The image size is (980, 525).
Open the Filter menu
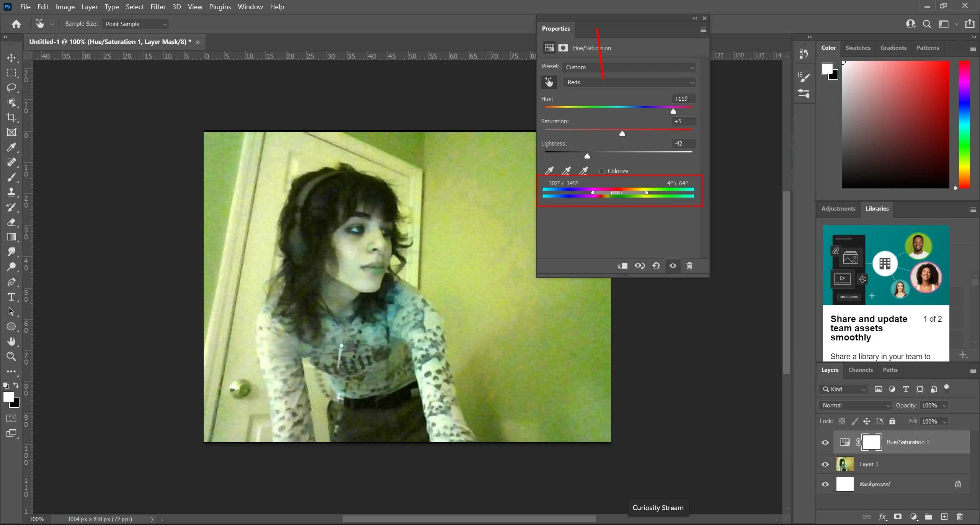coord(158,7)
